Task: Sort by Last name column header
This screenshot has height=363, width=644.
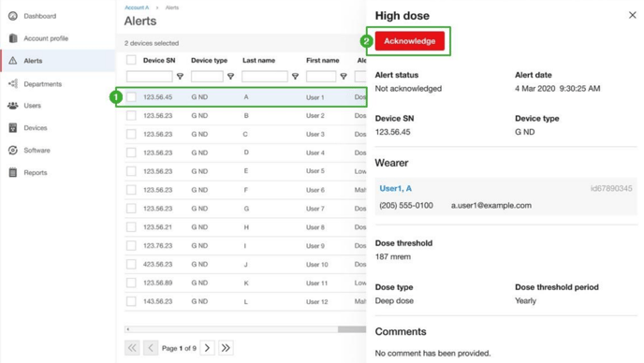Action: tap(258, 61)
